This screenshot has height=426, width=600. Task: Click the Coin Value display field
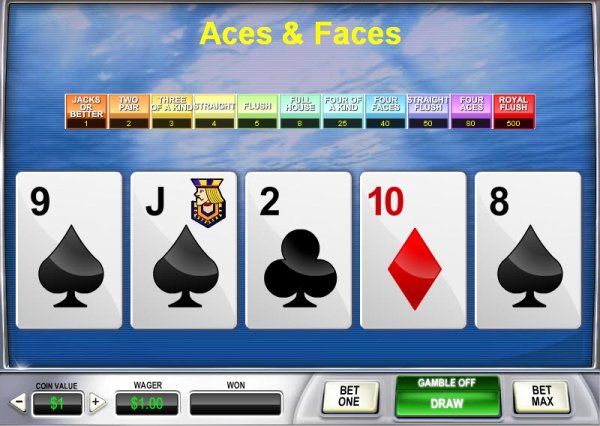coord(57,403)
